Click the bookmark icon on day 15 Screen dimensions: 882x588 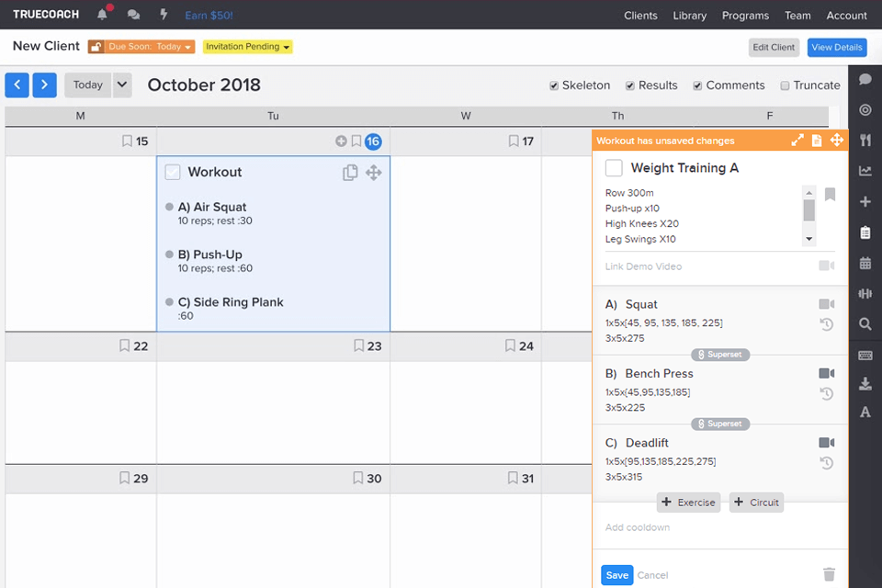pos(127,141)
